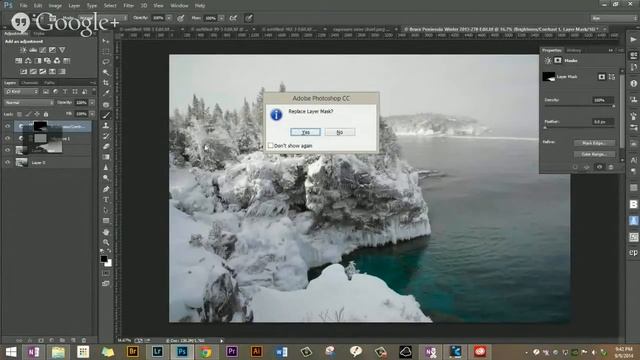Select the Rectangular Marquee tool

click(106, 51)
